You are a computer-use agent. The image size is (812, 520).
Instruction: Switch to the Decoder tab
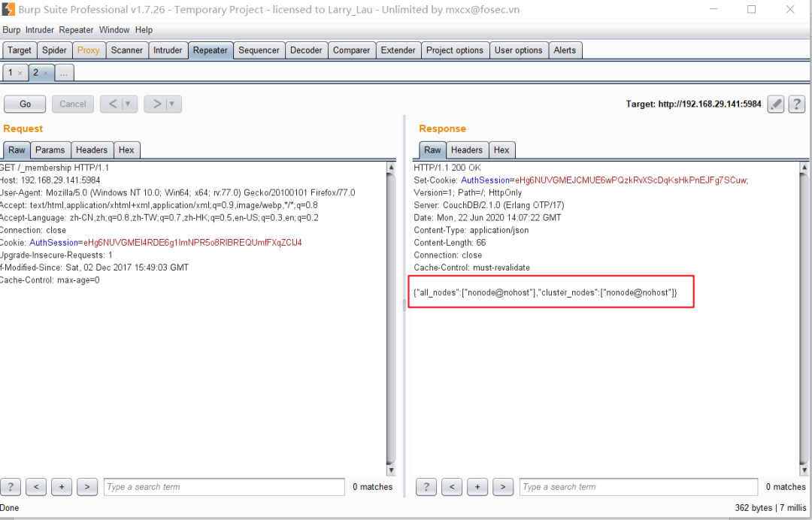click(x=306, y=50)
